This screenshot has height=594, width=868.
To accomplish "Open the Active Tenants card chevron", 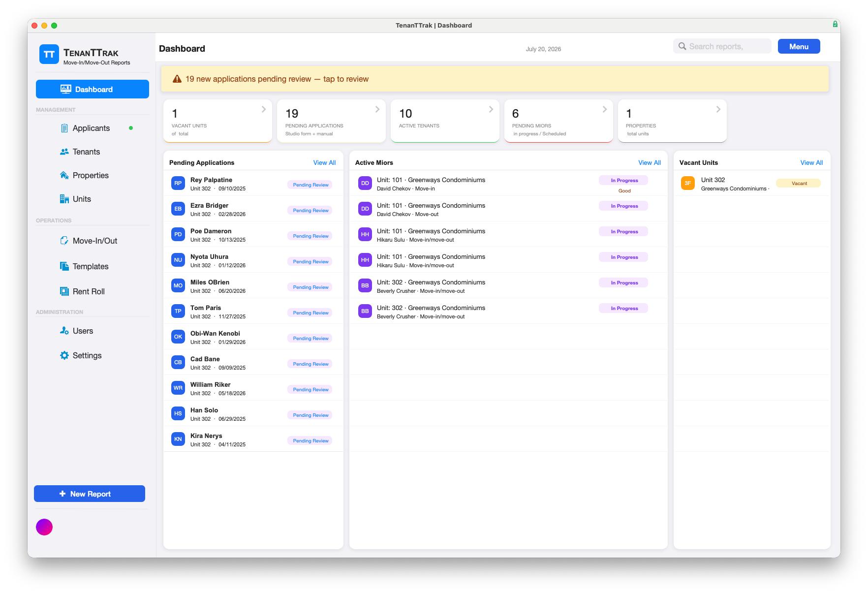I will pos(491,109).
